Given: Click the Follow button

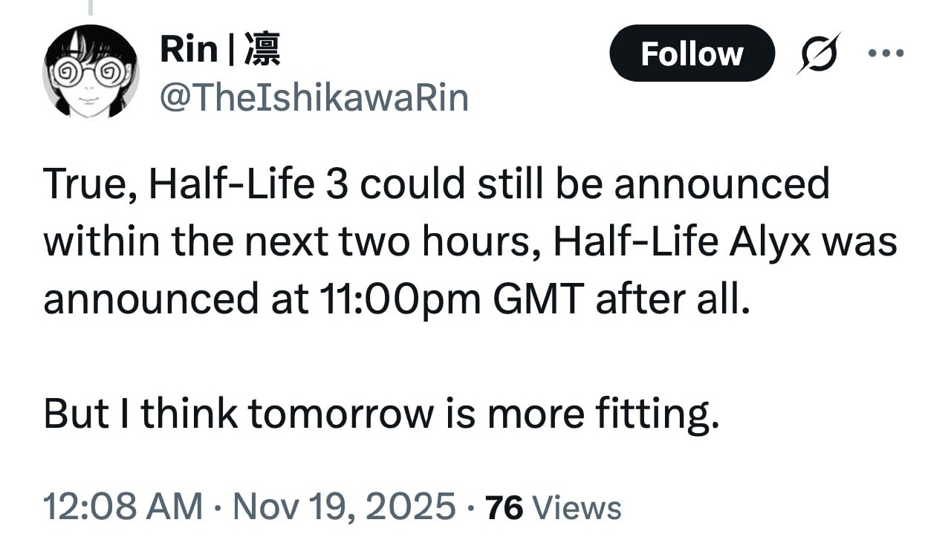Looking at the screenshot, I should coord(691,53).
